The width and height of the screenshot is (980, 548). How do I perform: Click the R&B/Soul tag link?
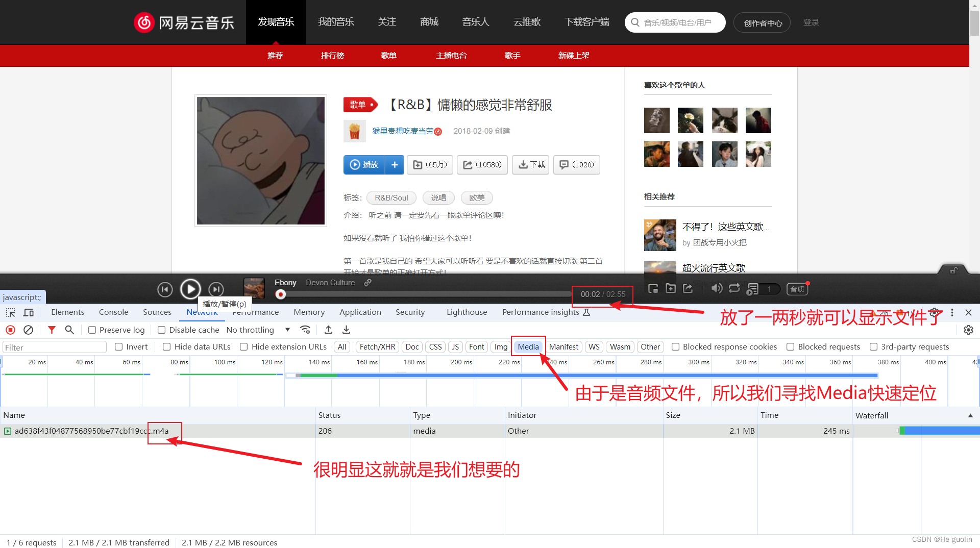coord(391,198)
